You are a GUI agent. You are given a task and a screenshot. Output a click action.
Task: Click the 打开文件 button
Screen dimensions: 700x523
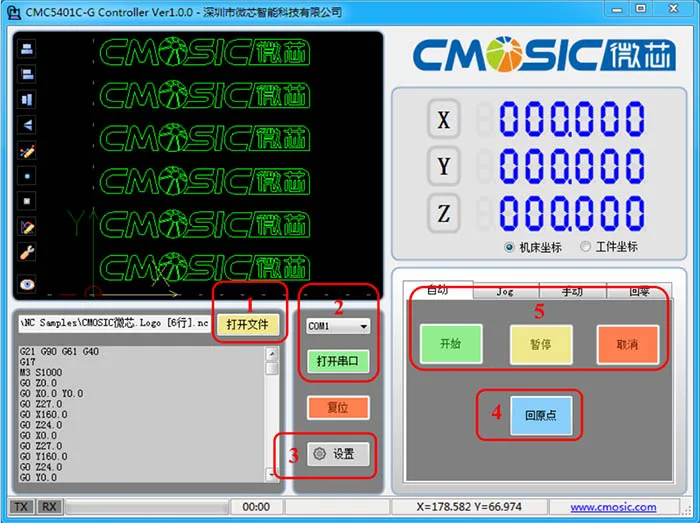click(248, 324)
